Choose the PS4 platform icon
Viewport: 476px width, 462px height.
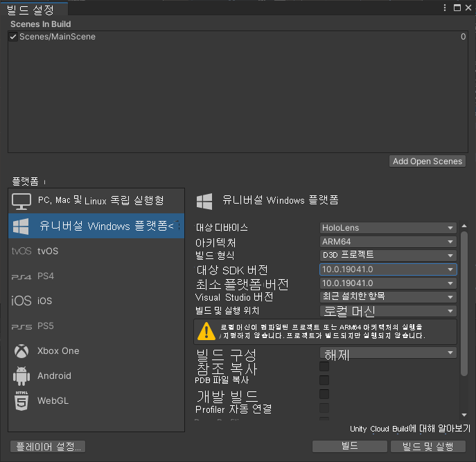[x=21, y=277]
